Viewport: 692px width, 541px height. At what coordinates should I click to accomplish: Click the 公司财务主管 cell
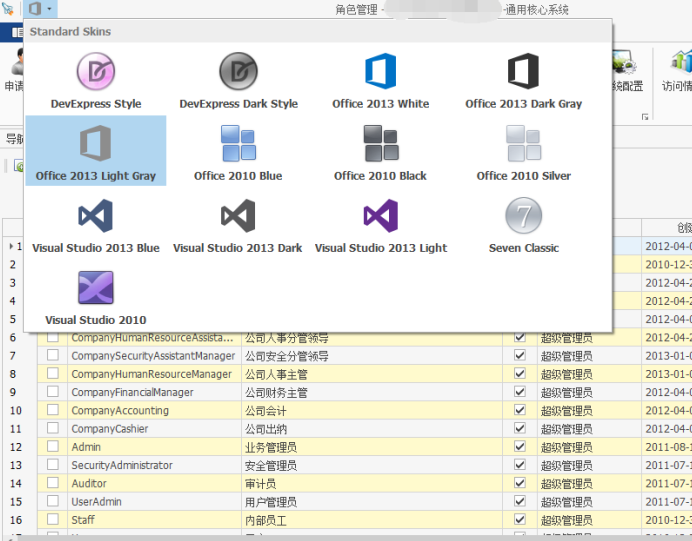click(x=372, y=392)
